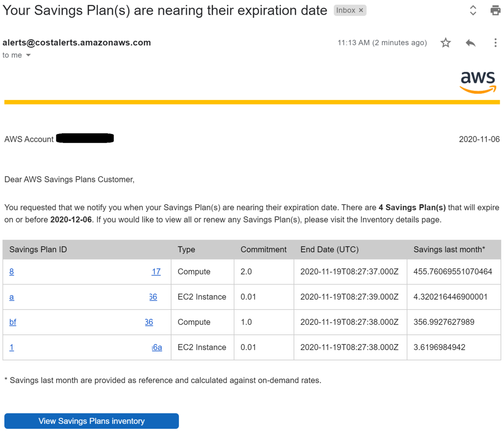The height and width of the screenshot is (431, 504).
Task: Star this email message
Action: click(x=446, y=42)
